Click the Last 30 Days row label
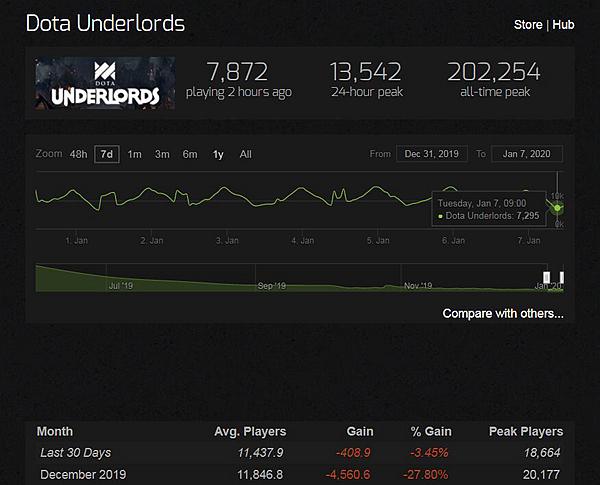Image resolution: width=600 pixels, height=485 pixels. coord(76,453)
